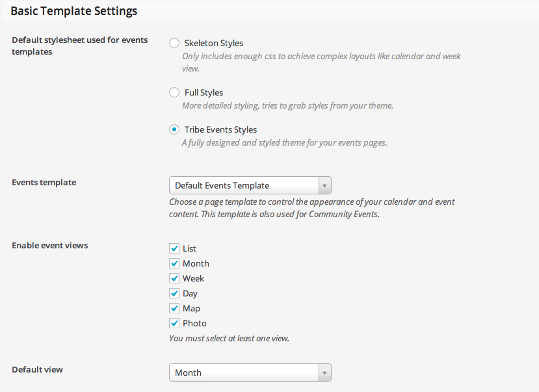Toggle the Map view checkbox
The image size is (539, 392).
pos(174,308)
